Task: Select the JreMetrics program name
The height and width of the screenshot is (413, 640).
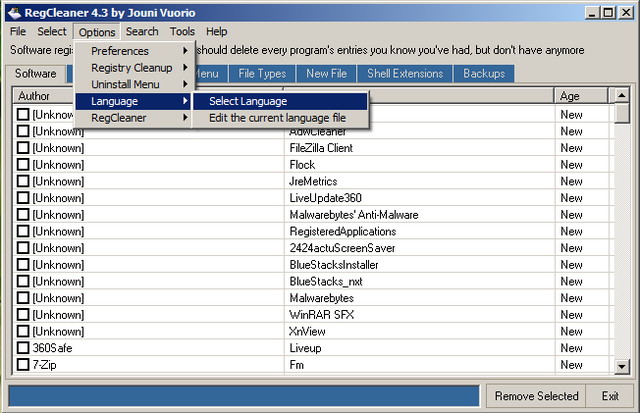Action: click(x=313, y=181)
